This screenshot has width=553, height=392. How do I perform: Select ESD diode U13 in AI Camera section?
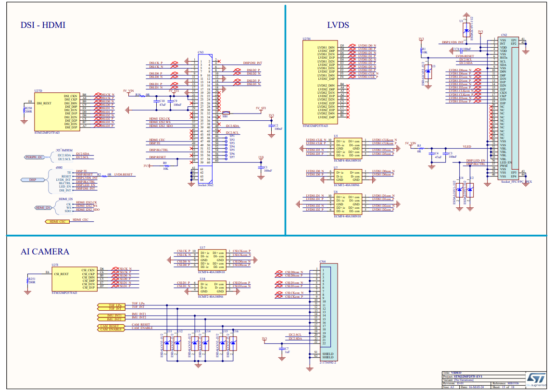[x=195, y=343]
